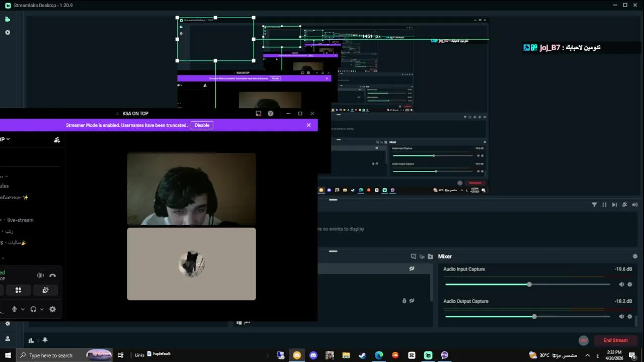Mute Audio Input Capture
Viewport: 644px width, 362px height.
click(x=621, y=285)
